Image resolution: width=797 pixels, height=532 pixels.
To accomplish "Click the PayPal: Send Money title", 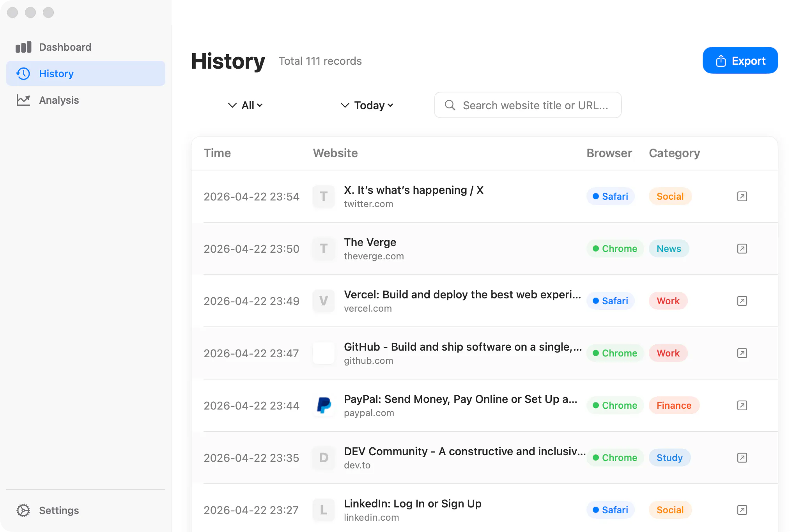I will [460, 399].
